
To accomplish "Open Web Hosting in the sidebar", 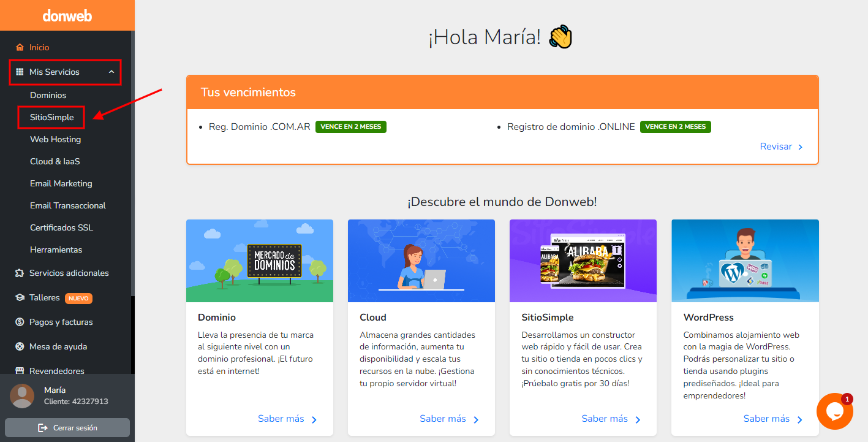I will click(55, 139).
